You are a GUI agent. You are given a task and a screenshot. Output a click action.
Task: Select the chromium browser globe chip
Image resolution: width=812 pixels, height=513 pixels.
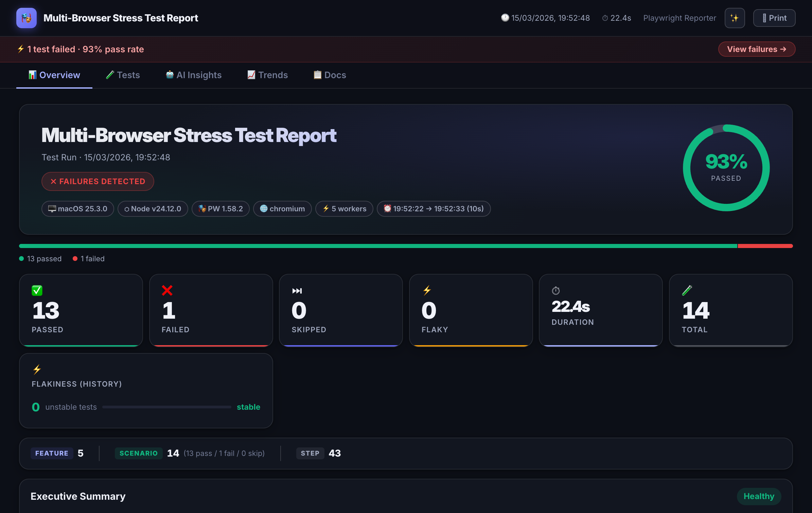(x=282, y=209)
